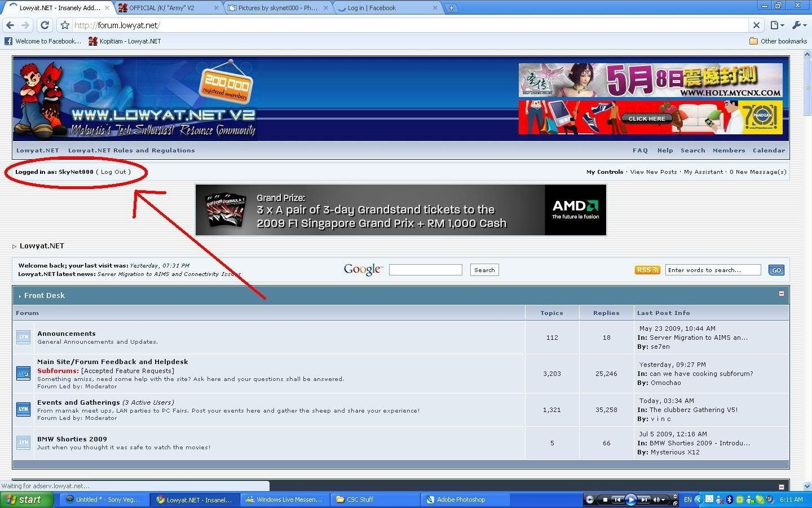Click the forum search words input field
Screen dimensions: 812x508
point(712,270)
